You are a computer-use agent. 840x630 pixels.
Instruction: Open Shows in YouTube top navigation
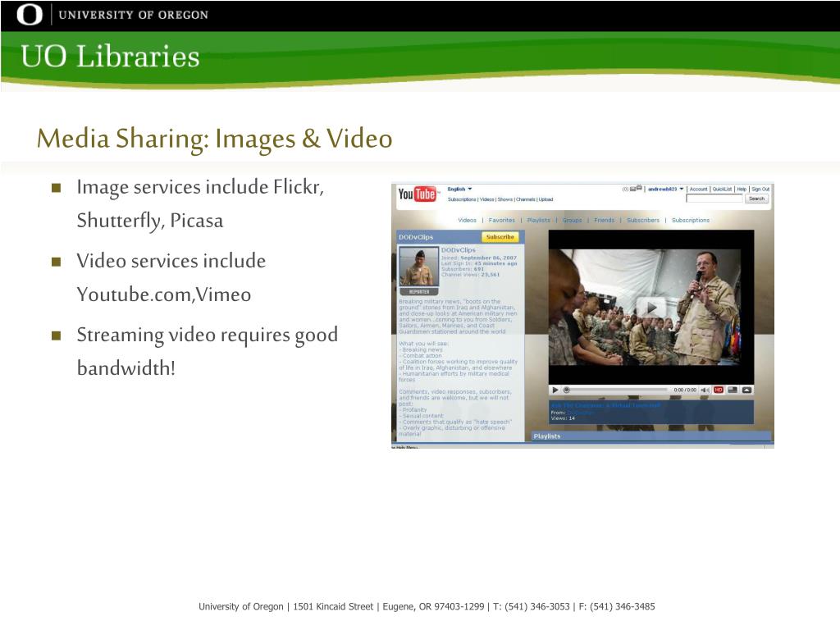(x=504, y=199)
